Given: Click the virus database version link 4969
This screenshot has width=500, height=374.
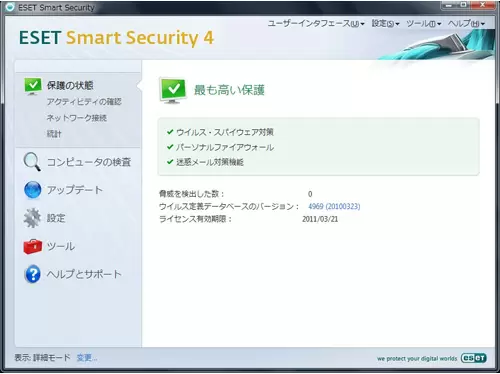Looking at the screenshot, I should point(334,206).
